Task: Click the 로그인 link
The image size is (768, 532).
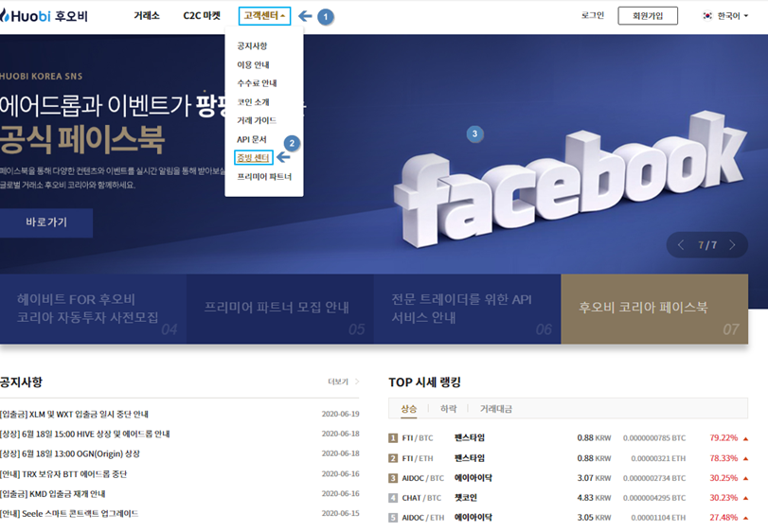Action: click(593, 16)
